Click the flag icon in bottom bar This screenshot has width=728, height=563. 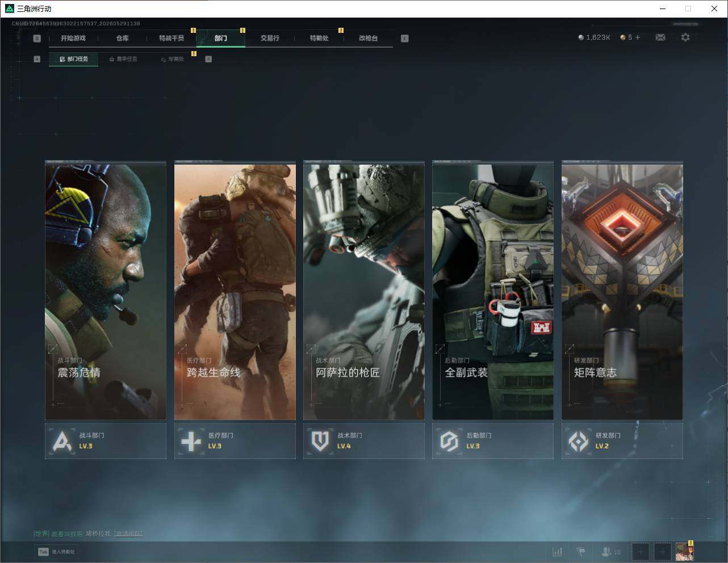coord(581,552)
